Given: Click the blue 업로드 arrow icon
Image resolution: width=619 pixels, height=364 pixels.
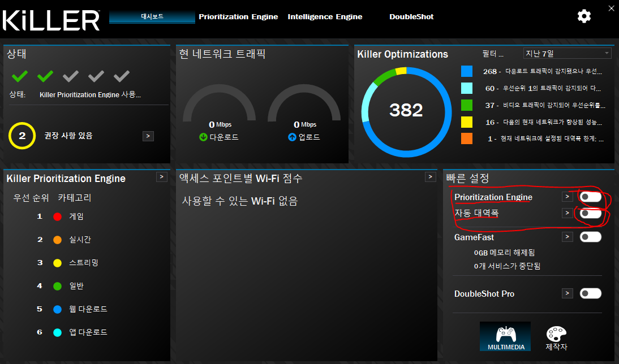Looking at the screenshot, I should point(292,137).
